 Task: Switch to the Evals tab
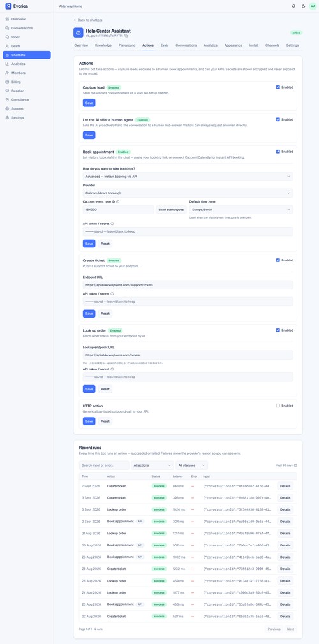(x=165, y=45)
